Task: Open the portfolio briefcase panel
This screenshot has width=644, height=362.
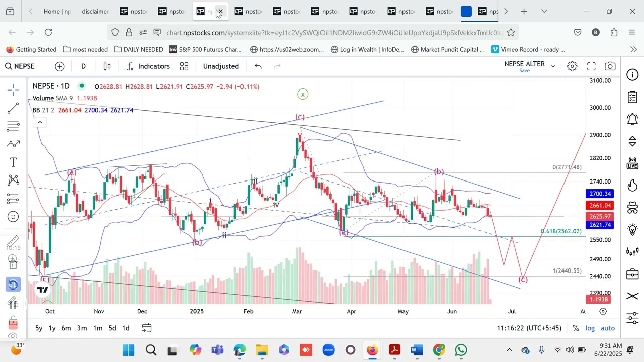Action: 632,274
